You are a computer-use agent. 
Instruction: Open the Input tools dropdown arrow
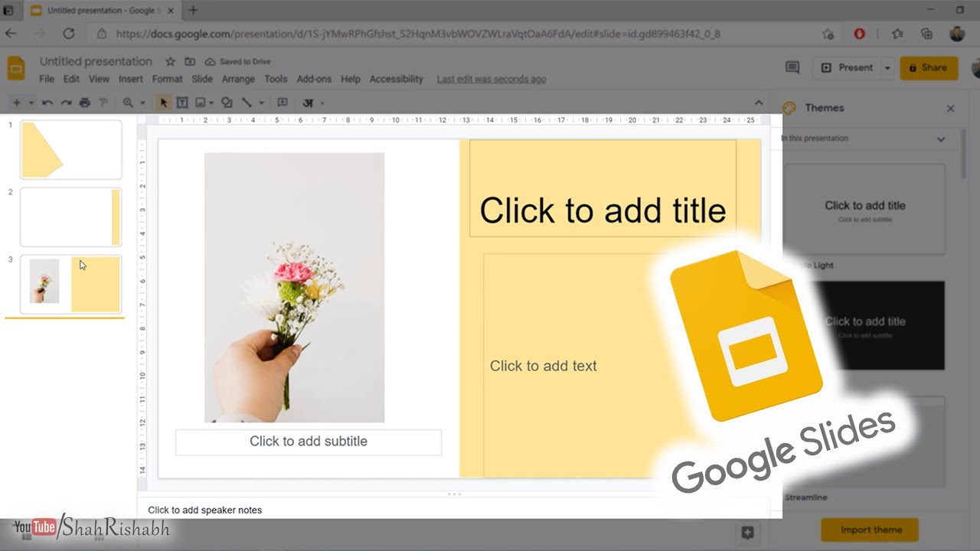tap(322, 103)
